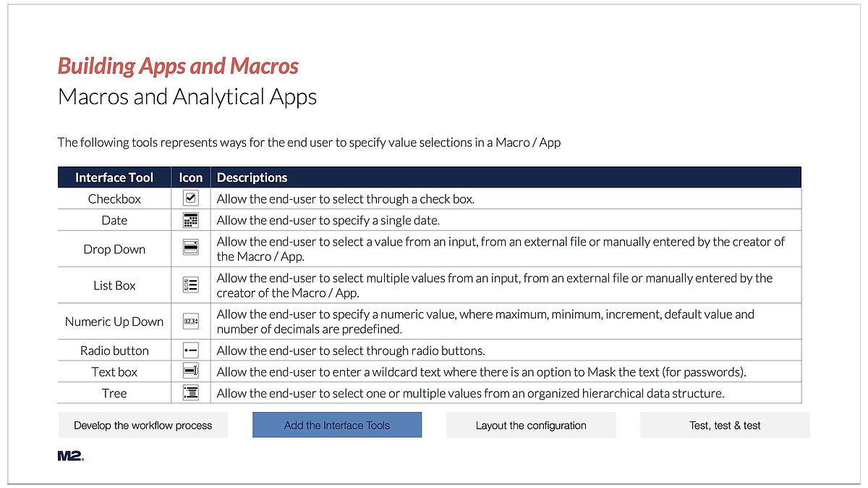868x488 pixels.
Task: Click the M2 logo
Action: (71, 456)
